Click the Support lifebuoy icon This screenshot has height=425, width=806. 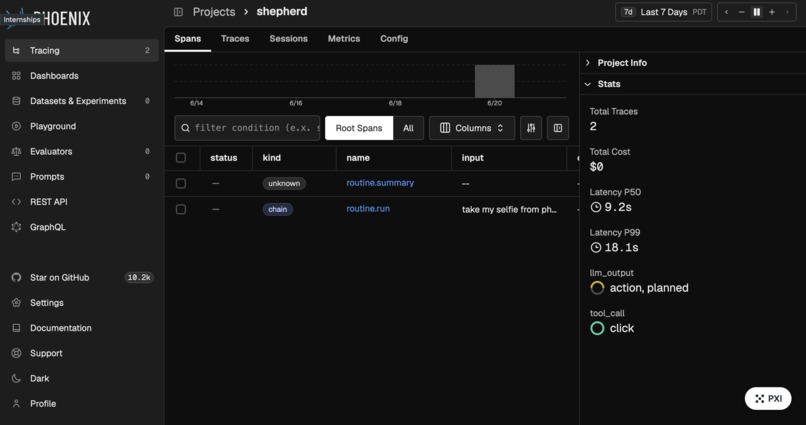[x=16, y=353]
